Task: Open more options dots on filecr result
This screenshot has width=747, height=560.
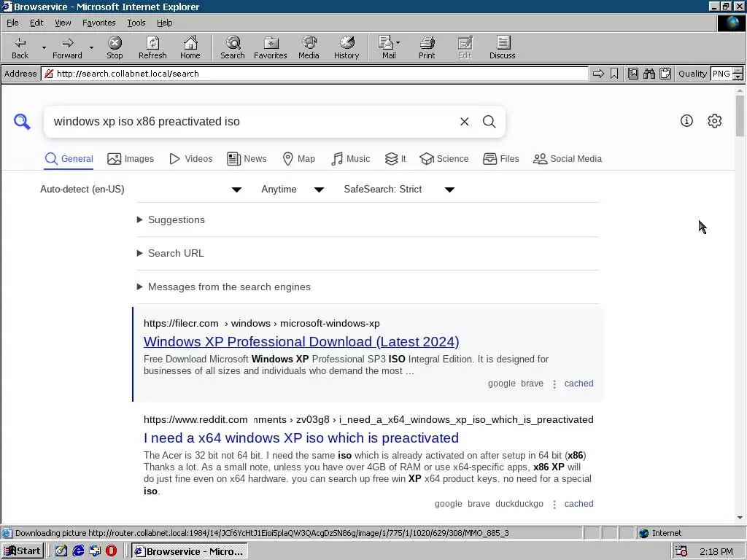Action: coord(554,384)
